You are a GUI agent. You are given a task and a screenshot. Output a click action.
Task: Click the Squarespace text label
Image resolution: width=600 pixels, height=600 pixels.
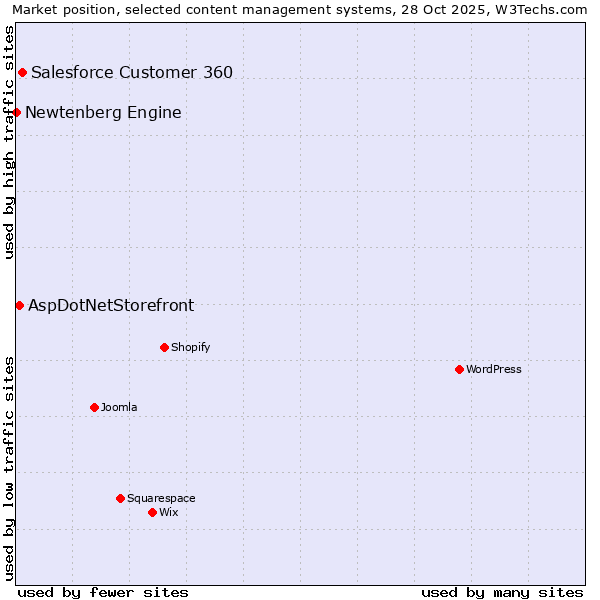[x=161, y=498]
